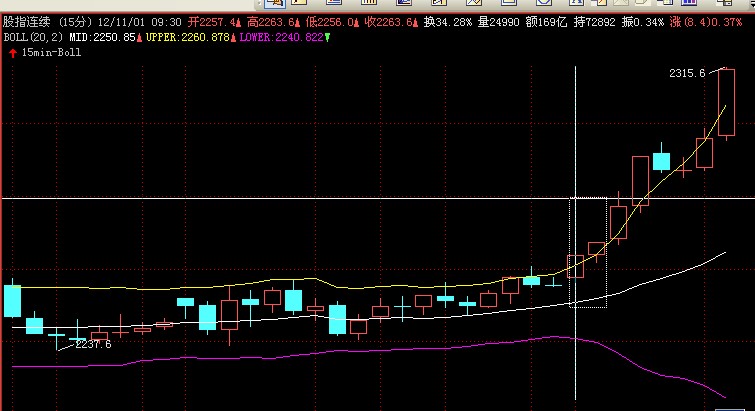Click the open interest 持72892
The height and width of the screenshot is (411, 755).
pyautogui.click(x=594, y=22)
